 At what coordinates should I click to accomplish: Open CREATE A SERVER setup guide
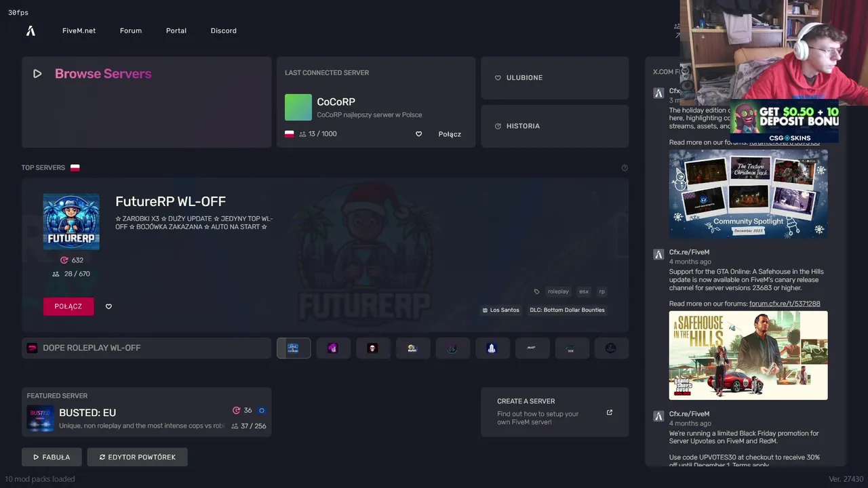click(555, 412)
